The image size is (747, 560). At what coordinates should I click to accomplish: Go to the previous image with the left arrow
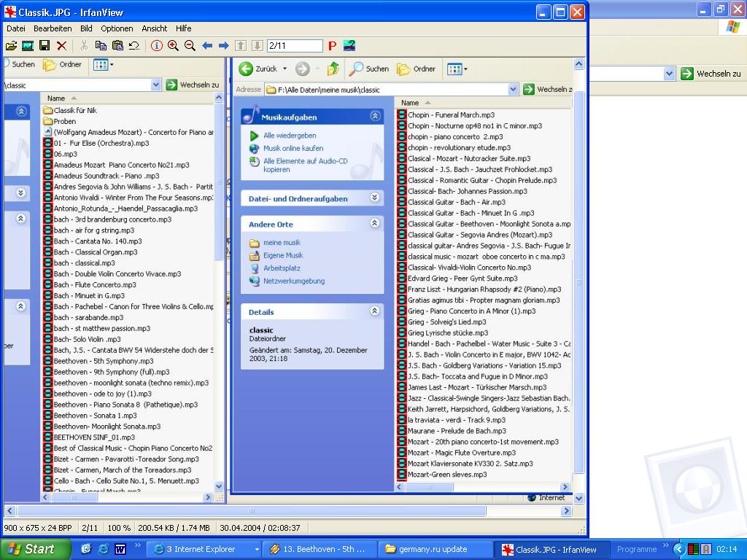pyautogui.click(x=207, y=46)
